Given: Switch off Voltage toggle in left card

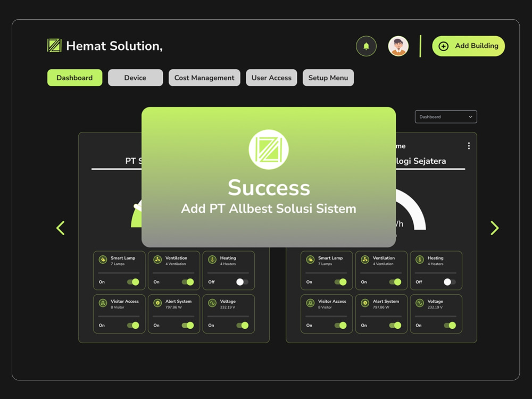Looking at the screenshot, I should click(242, 326).
